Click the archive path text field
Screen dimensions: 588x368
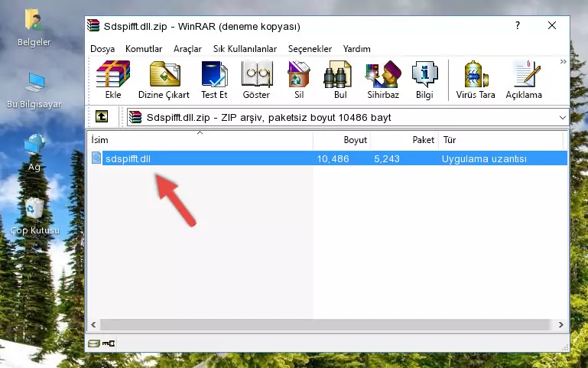point(348,117)
